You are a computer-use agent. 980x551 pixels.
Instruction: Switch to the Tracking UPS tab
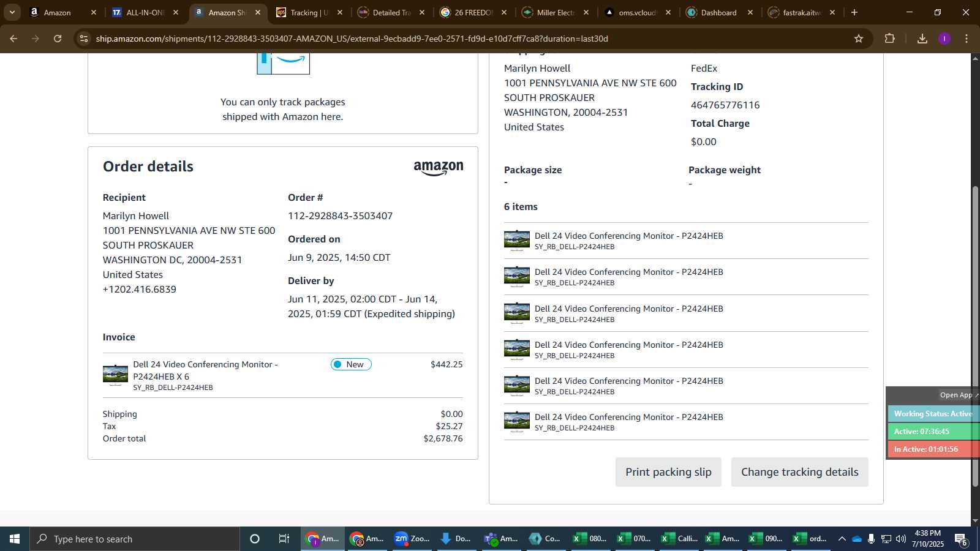(x=309, y=12)
